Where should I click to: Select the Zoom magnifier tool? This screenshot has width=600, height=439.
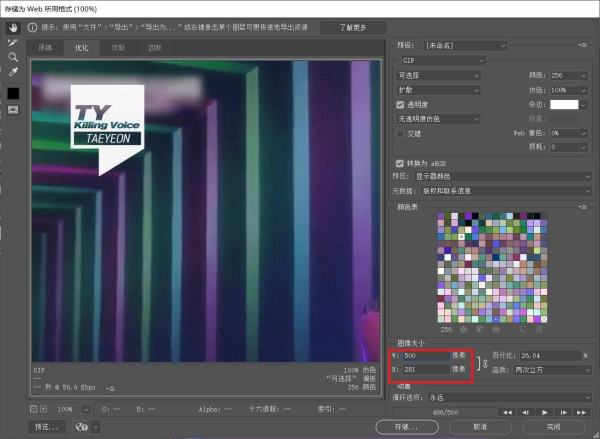(x=13, y=57)
